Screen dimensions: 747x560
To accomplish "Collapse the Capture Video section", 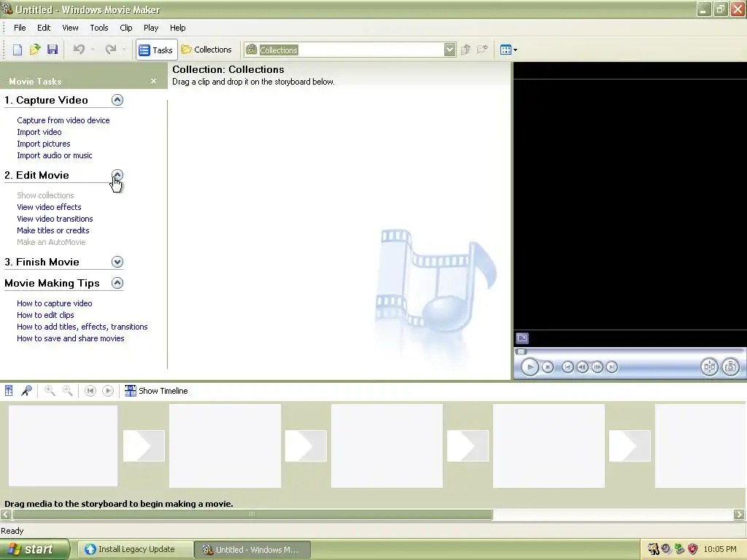I will 117,100.
